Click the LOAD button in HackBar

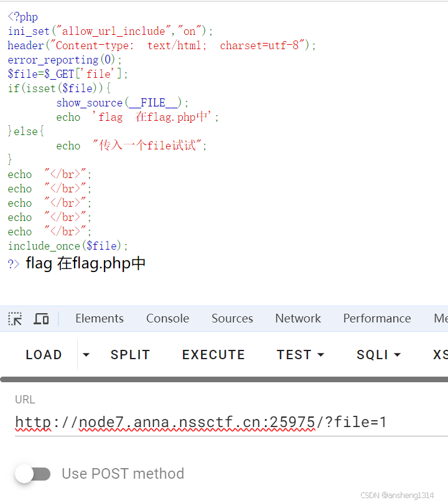[44, 355]
